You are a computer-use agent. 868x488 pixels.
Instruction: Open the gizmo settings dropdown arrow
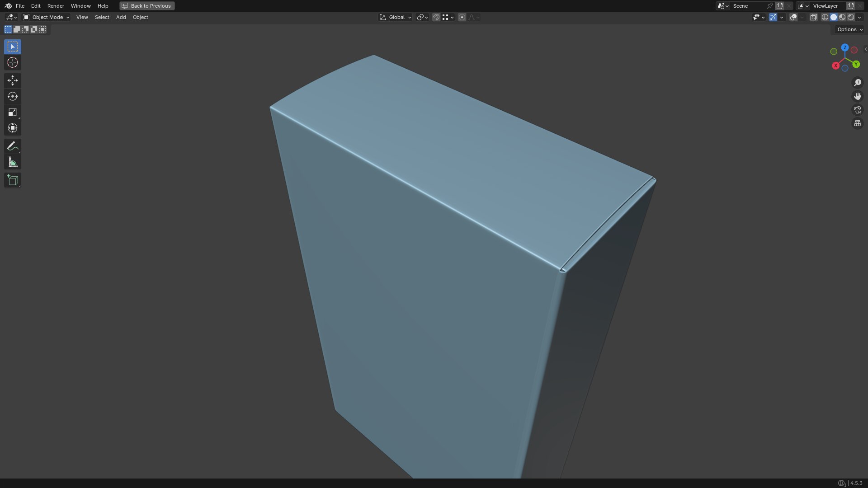pos(782,17)
